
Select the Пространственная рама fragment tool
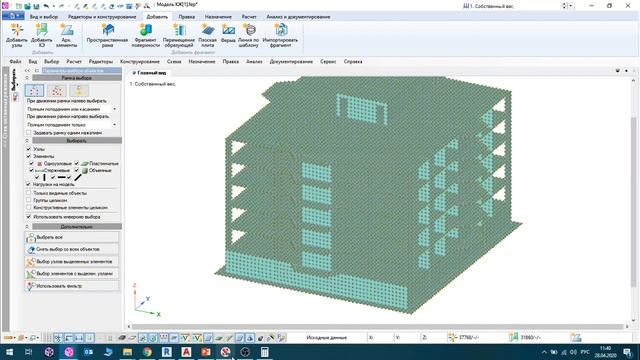[107, 35]
